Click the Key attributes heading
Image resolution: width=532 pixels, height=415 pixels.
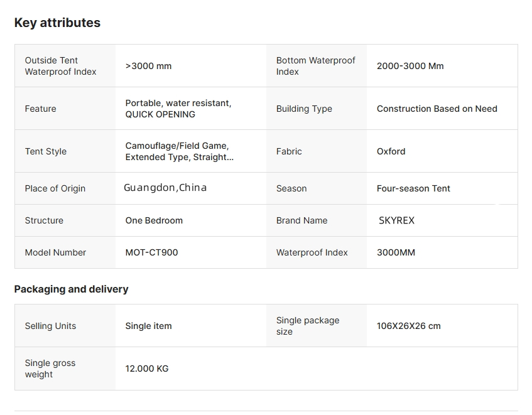[57, 23]
